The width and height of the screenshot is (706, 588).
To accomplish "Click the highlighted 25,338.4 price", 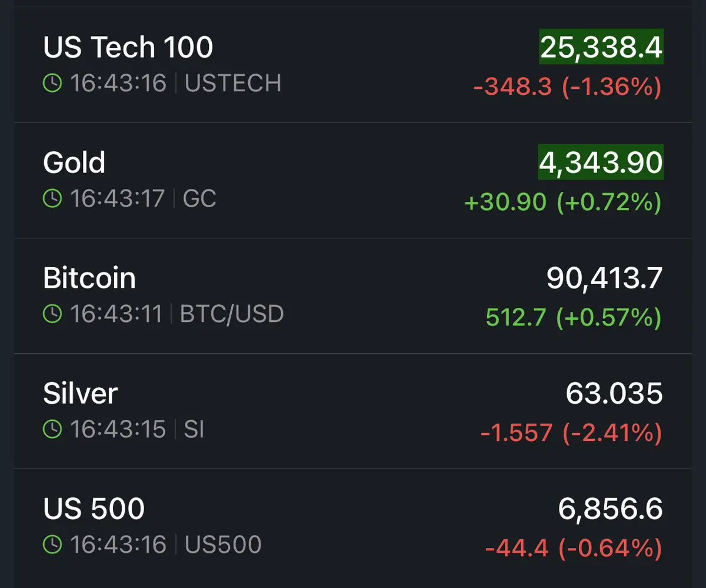I will [601, 47].
